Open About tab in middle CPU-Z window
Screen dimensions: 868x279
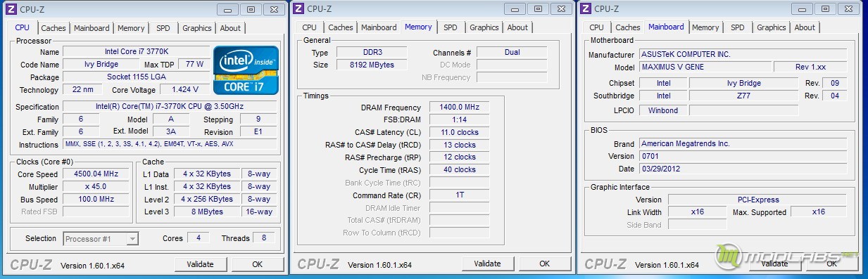517,27
